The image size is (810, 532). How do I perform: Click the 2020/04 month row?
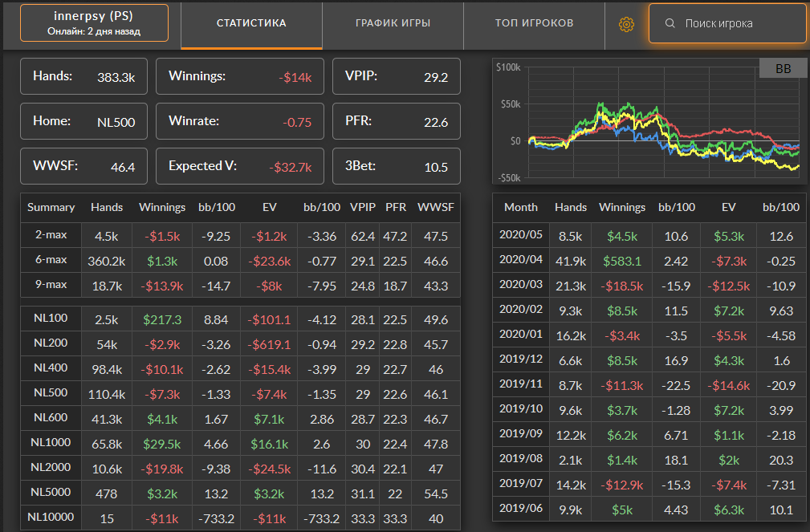tap(649, 260)
